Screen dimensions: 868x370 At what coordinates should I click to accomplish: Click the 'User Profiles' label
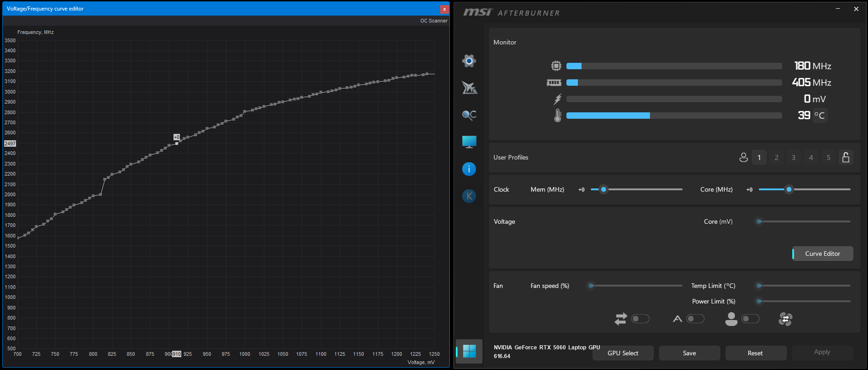(x=511, y=157)
